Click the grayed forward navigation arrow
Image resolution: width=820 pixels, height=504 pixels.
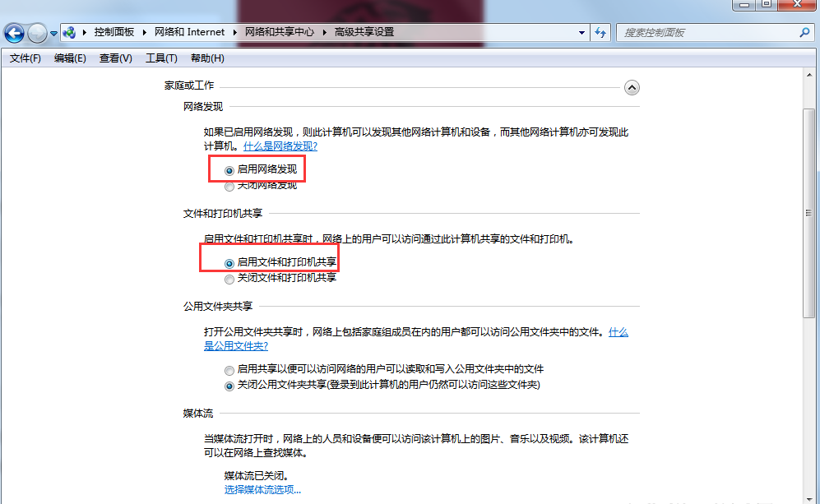pos(36,33)
